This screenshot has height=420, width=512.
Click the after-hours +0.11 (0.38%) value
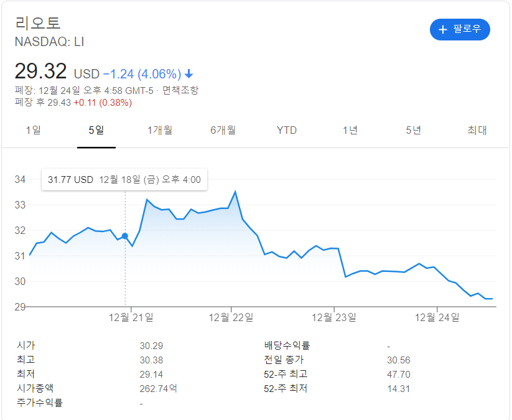tap(103, 103)
